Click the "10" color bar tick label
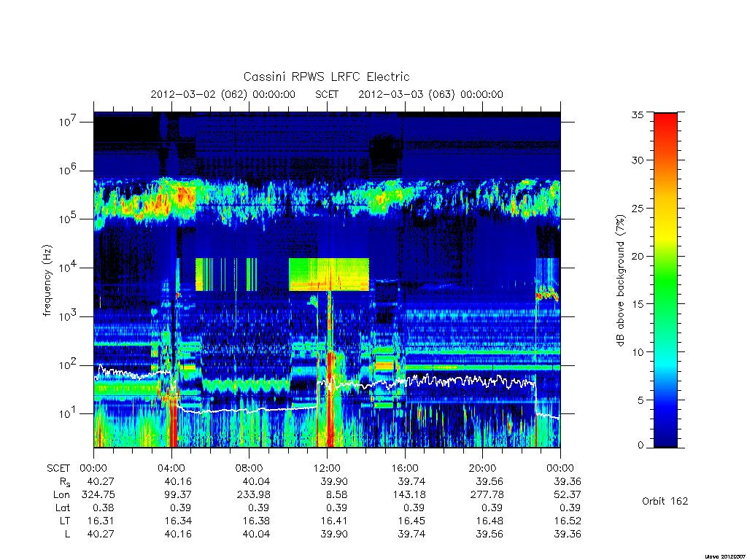 638,352
